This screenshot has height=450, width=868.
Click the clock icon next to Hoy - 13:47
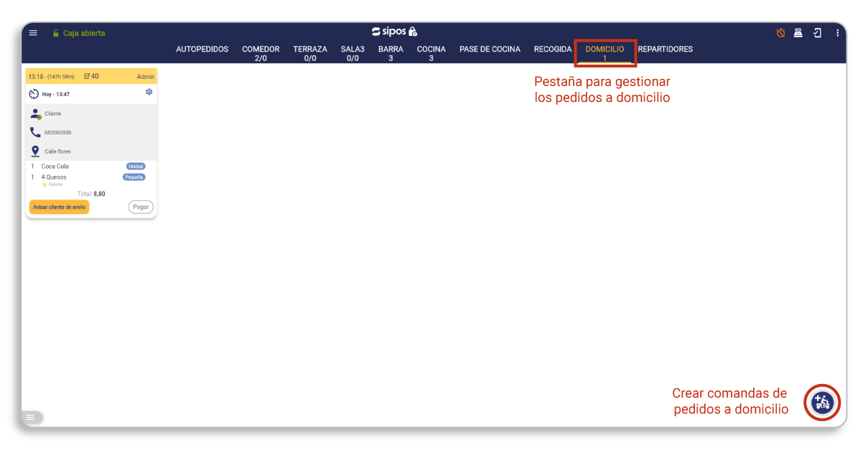(34, 94)
